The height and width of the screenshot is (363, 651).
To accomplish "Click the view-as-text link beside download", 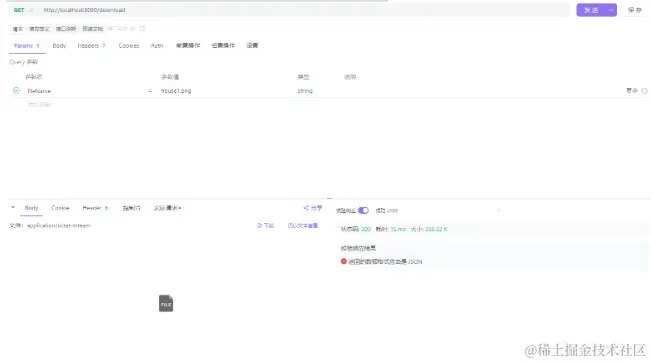I will click(x=303, y=226).
